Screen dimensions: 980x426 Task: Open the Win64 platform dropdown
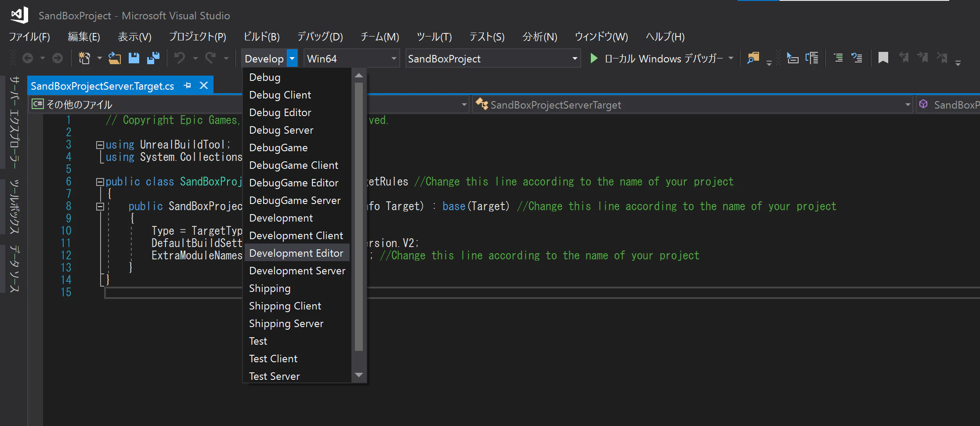pos(351,58)
